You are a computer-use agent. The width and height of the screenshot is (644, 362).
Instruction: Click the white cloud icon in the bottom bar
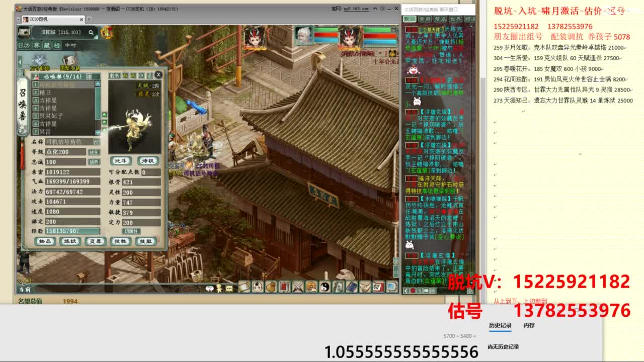[x=210, y=289]
